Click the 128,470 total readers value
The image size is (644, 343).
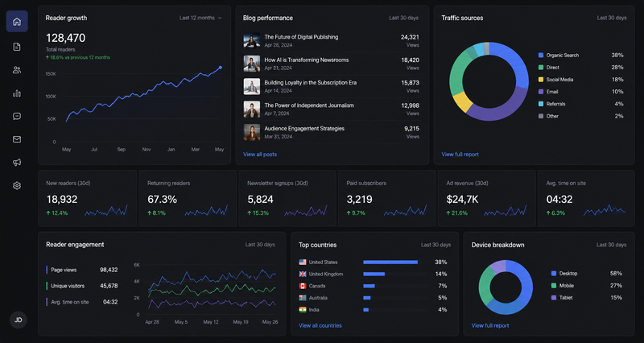point(66,38)
